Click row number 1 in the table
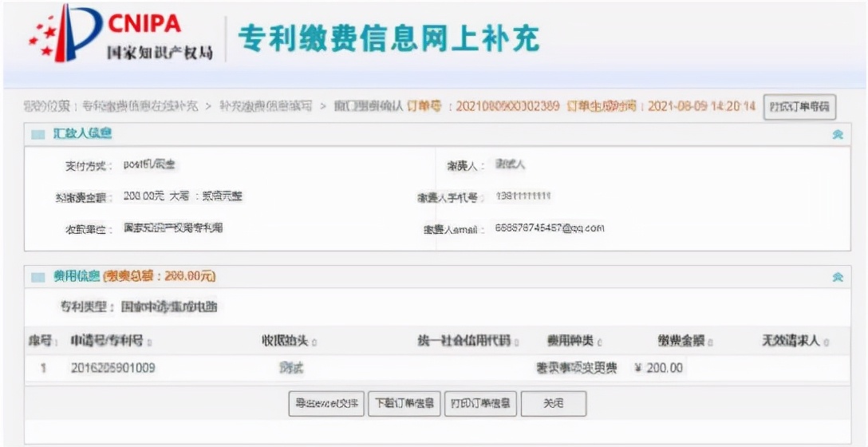The image size is (868, 447). [x=43, y=368]
